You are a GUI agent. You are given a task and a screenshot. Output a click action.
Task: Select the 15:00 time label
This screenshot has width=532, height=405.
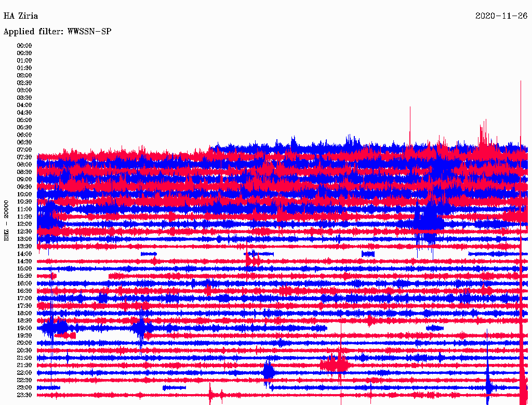(24, 268)
